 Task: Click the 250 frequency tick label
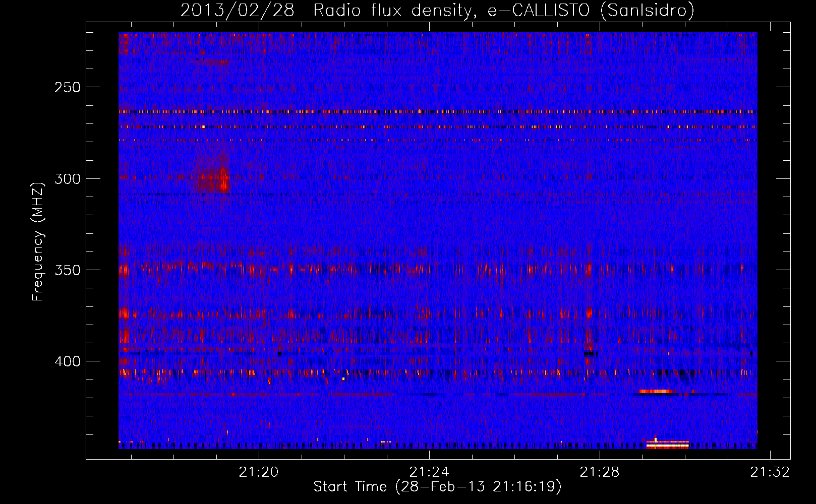[x=68, y=87]
